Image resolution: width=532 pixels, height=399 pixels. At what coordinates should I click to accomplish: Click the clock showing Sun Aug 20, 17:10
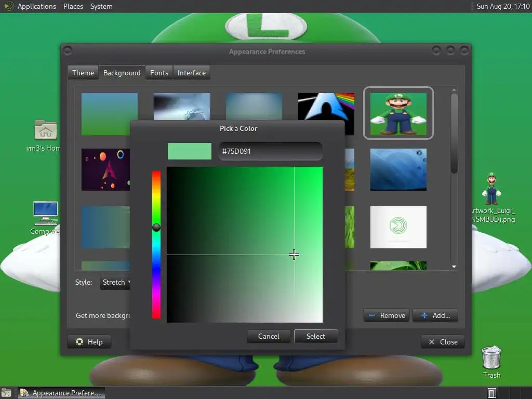click(x=503, y=6)
